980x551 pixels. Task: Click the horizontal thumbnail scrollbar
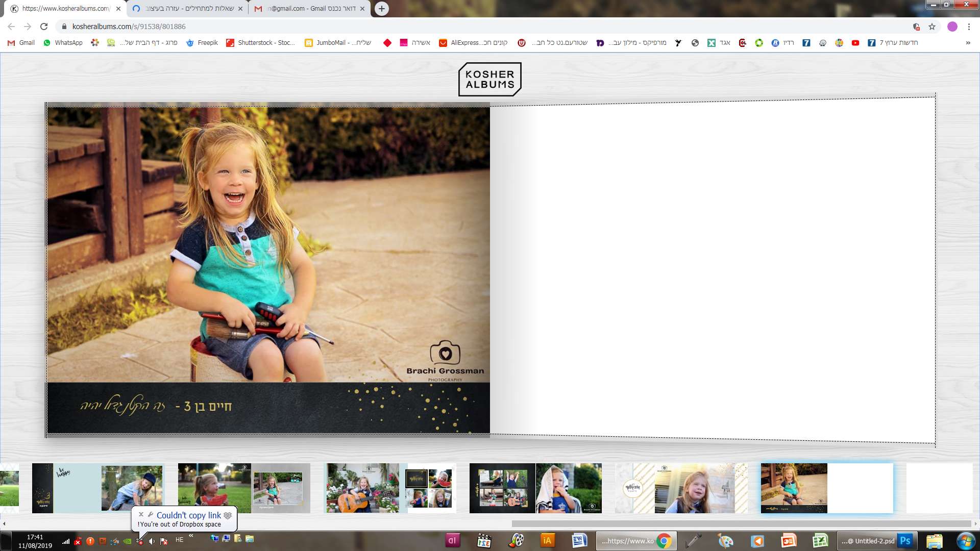point(740,523)
